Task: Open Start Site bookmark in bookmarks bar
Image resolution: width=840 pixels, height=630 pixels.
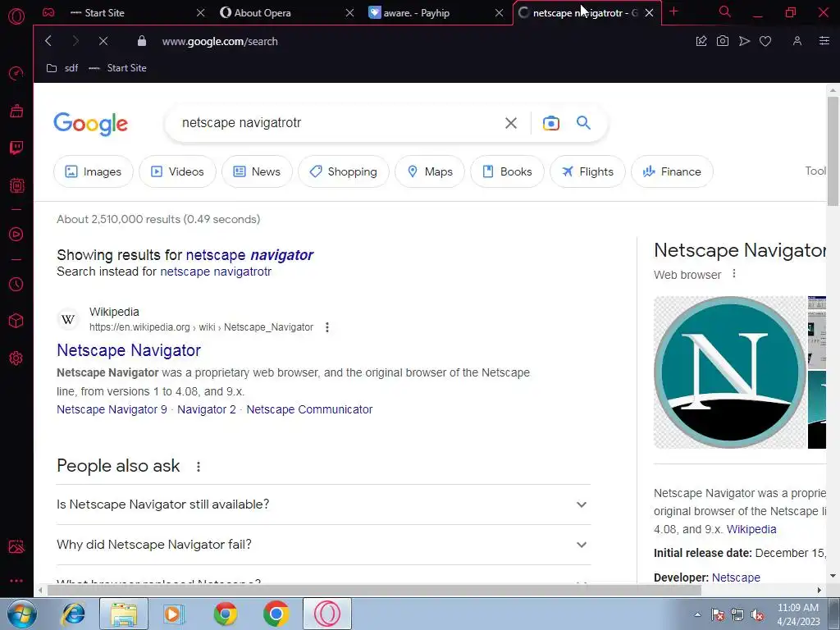Action: coord(118,68)
